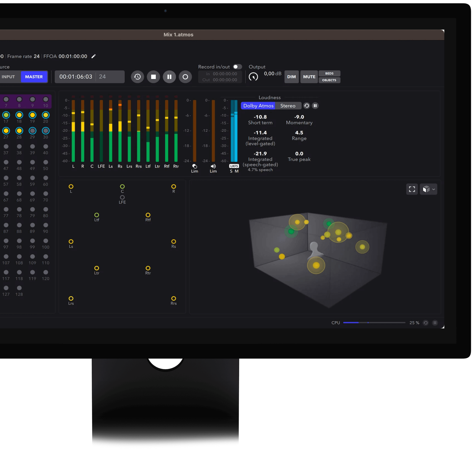Pause loudness measurement

315,106
